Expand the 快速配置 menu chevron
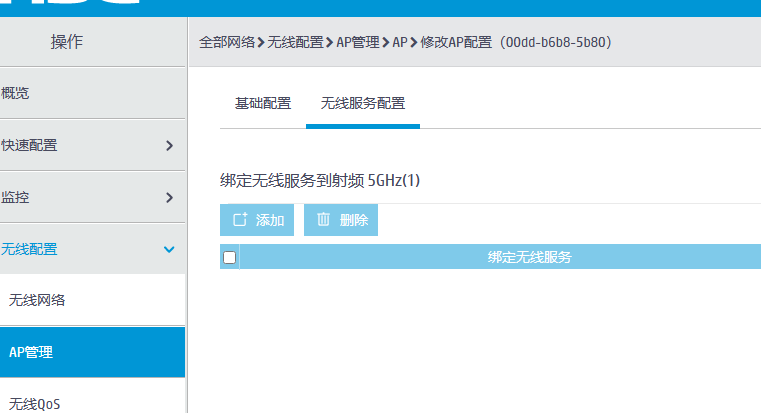761x413 pixels. (169, 146)
